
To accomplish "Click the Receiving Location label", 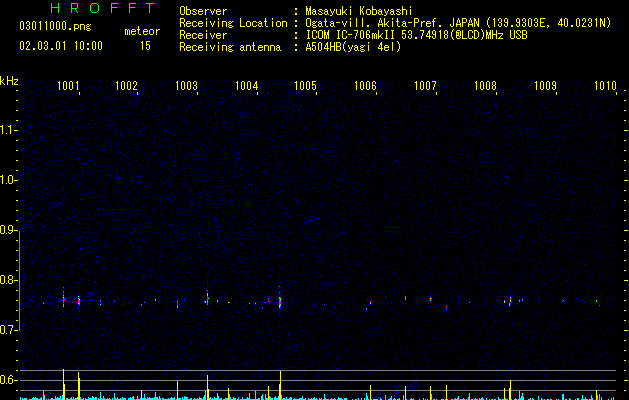I will point(233,23).
